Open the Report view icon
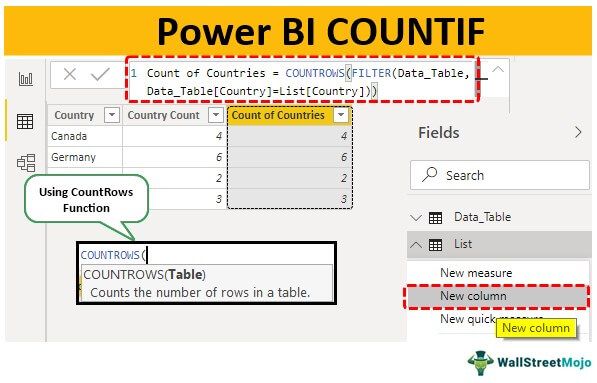This screenshot has width=597, height=383. click(x=26, y=79)
